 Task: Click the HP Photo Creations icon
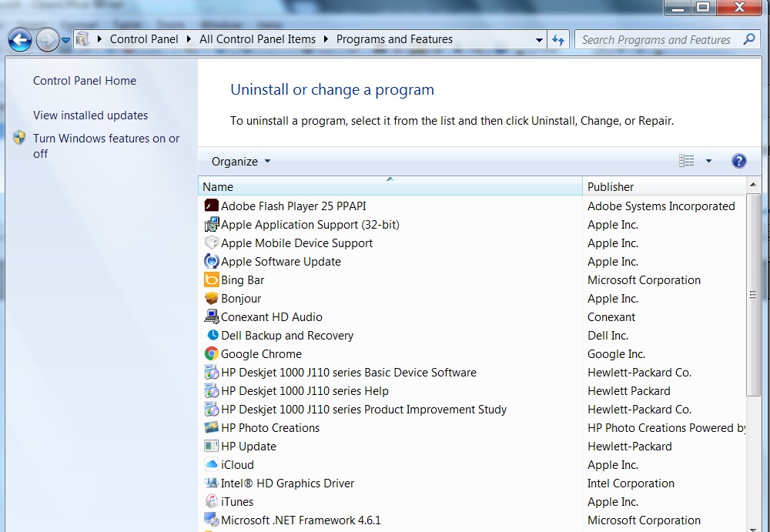211,427
